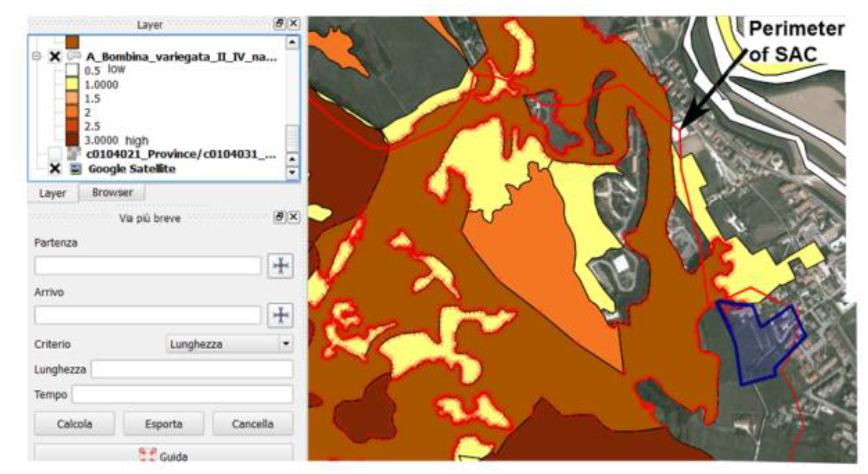
Task: Click the yellow 1.0000 legend swatch
Action: [72, 84]
